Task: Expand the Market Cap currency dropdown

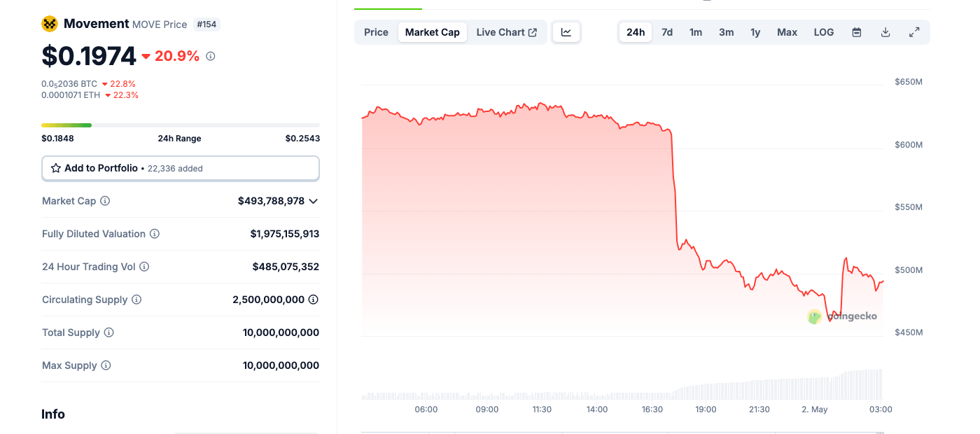Action: coord(314,201)
